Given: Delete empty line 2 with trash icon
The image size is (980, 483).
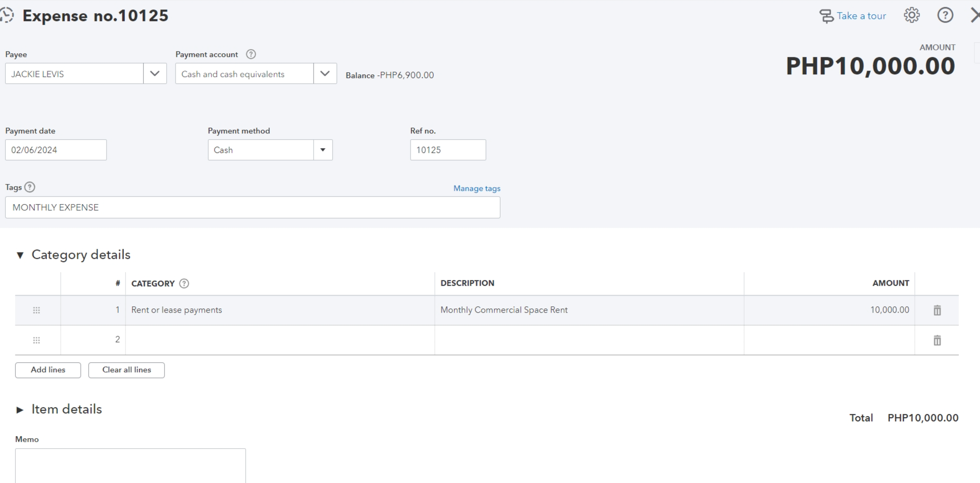Looking at the screenshot, I should point(937,341).
